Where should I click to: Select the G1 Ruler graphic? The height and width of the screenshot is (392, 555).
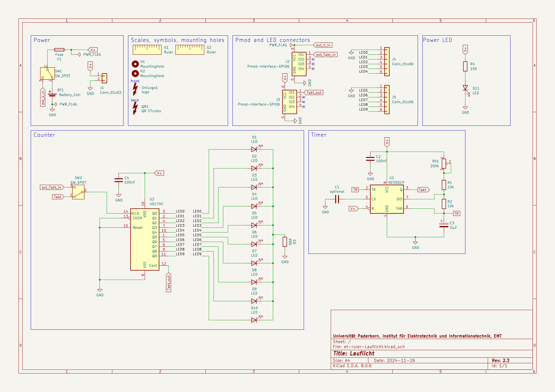tap(147, 50)
